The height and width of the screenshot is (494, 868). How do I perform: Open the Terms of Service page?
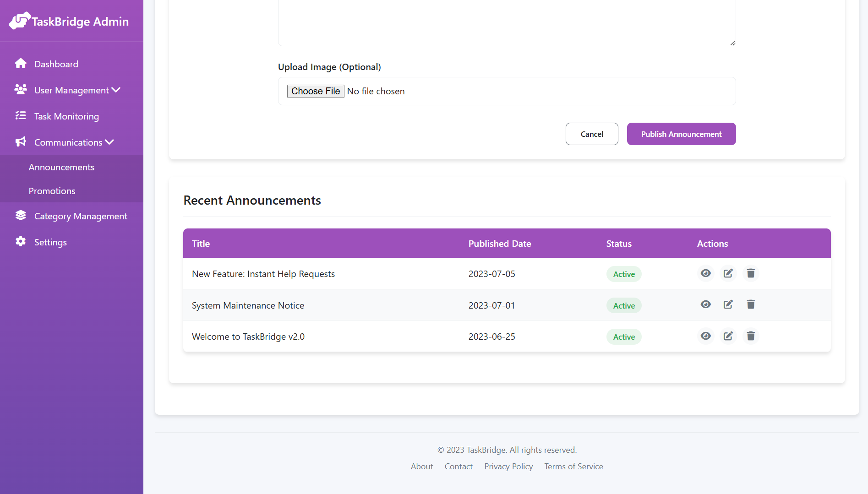pos(573,466)
